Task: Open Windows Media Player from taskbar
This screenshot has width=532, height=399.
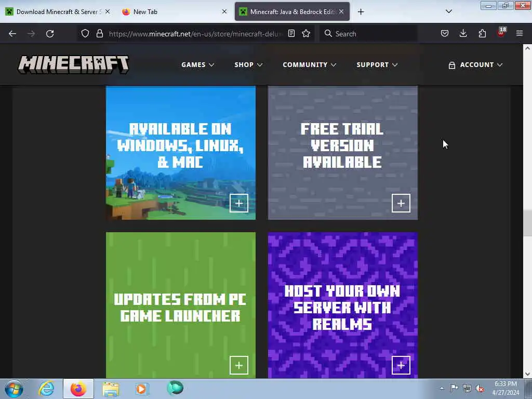Action: tap(141, 389)
